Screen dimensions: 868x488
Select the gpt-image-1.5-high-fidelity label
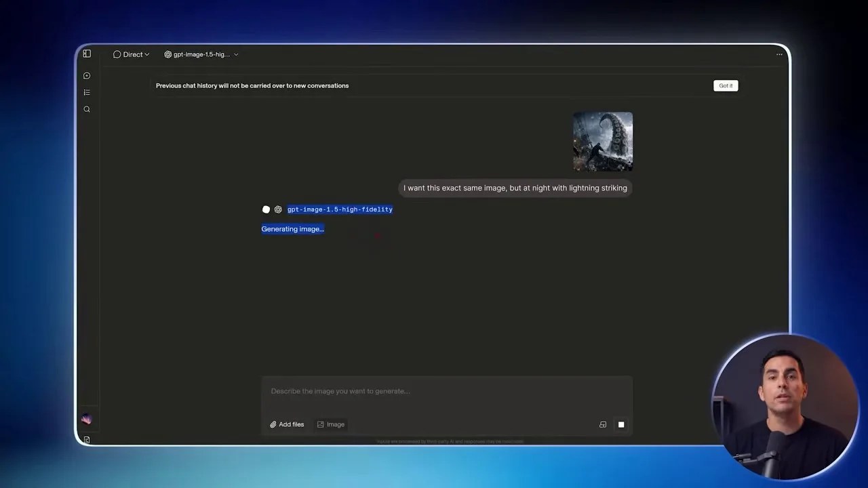tap(340, 209)
